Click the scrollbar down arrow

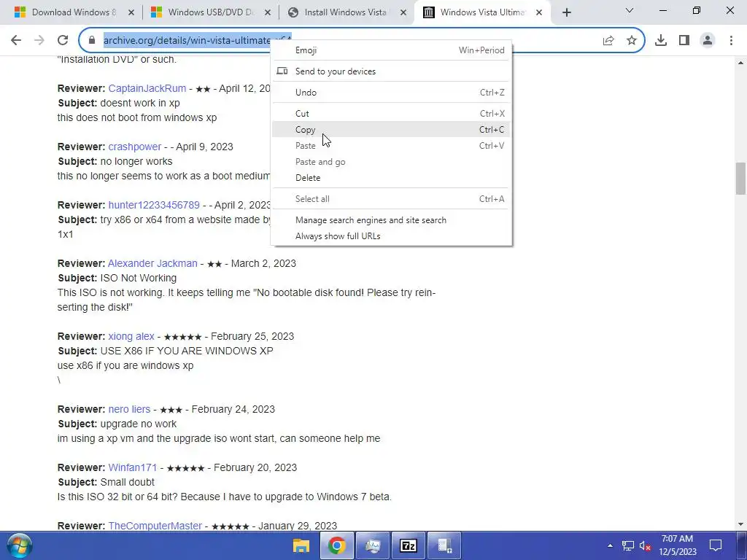point(740,524)
